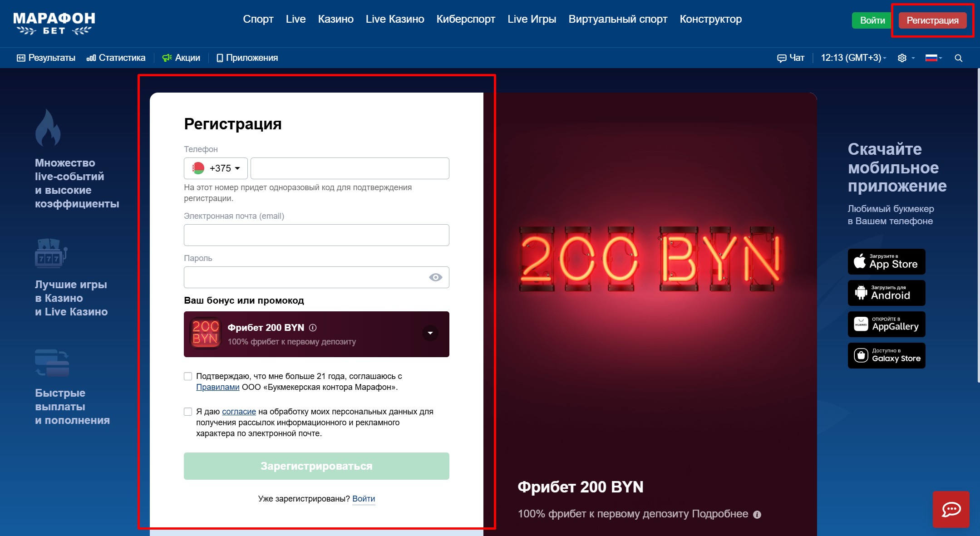This screenshot has height=536, width=980.
Task: Focus the Электронная почта input field
Action: click(x=316, y=235)
